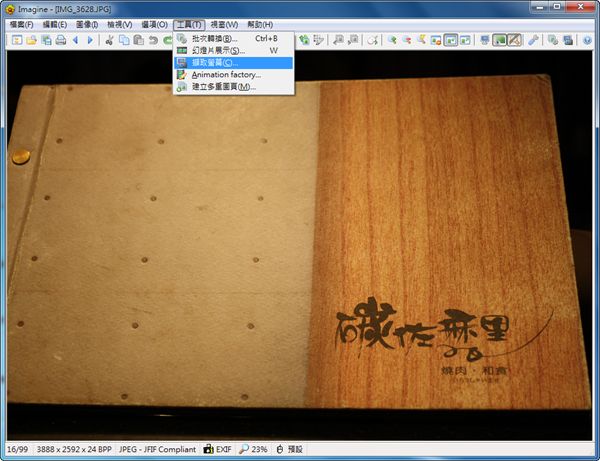The height and width of the screenshot is (461, 600).
Task: Click the full screen monitor icon
Action: tap(484, 40)
